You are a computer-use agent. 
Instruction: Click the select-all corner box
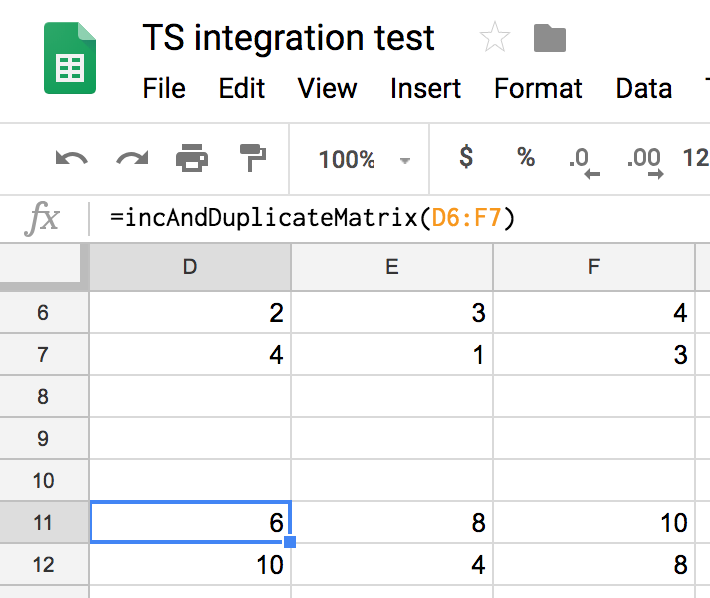click(43, 267)
